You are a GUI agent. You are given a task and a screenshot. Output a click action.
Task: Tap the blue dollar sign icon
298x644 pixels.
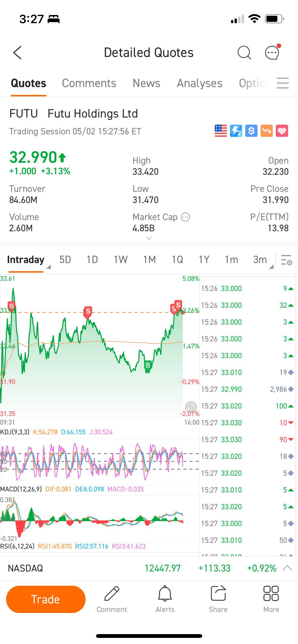pyautogui.click(x=251, y=131)
